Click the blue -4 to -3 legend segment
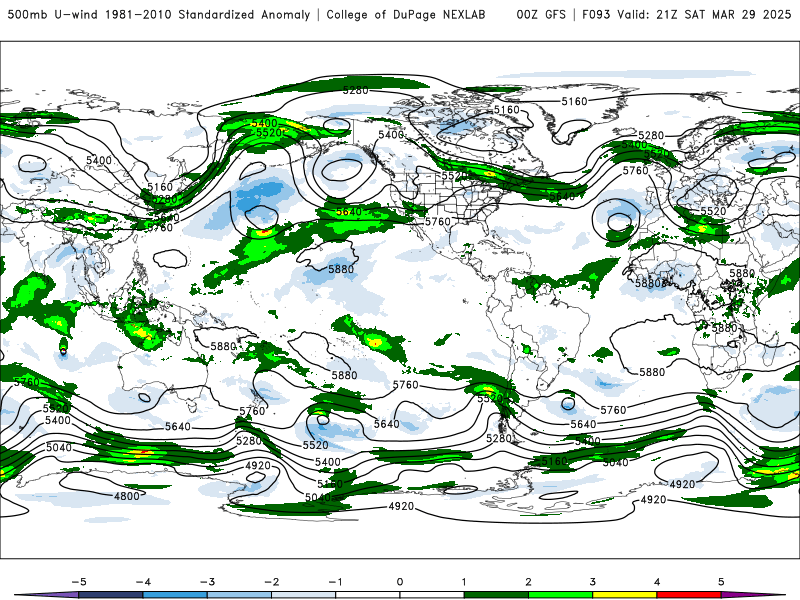 (x=175, y=595)
